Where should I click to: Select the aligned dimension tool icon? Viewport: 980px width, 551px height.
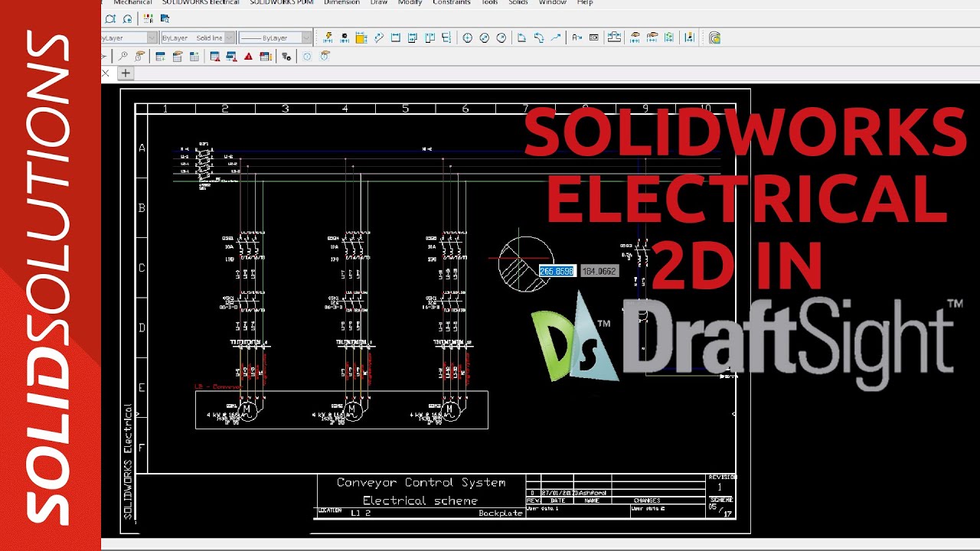pyautogui.click(x=378, y=37)
